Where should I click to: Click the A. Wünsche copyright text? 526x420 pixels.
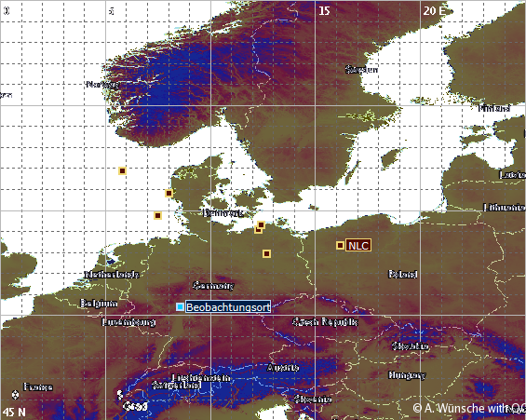pyautogui.click(x=469, y=408)
